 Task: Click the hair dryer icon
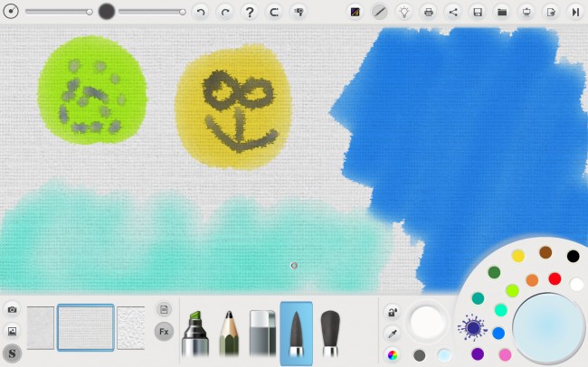[x=299, y=12]
